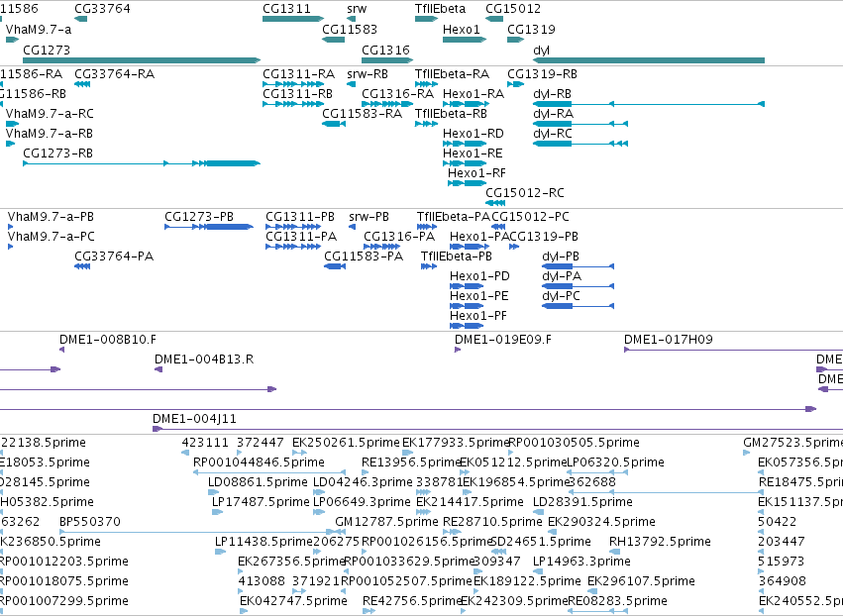Select the Hexo1-RF transcript label
Image resolution: width=843 pixels, height=616 pixels.
[476, 173]
